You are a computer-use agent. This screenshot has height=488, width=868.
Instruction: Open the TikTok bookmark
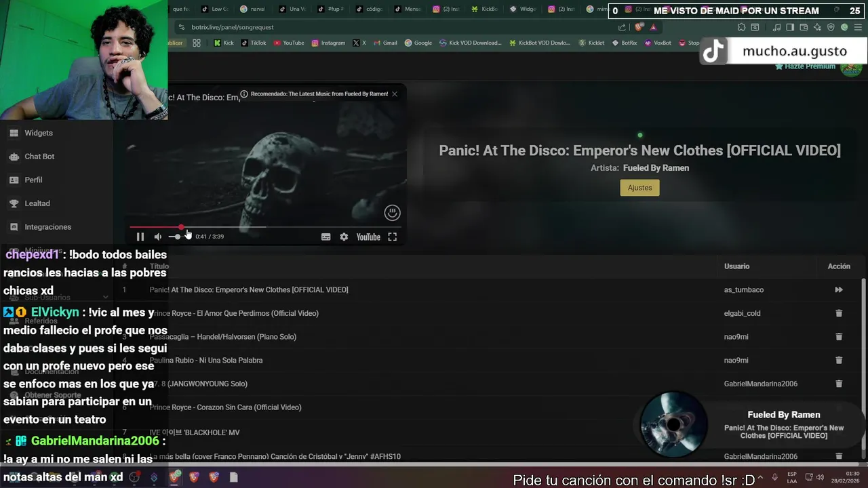point(254,43)
